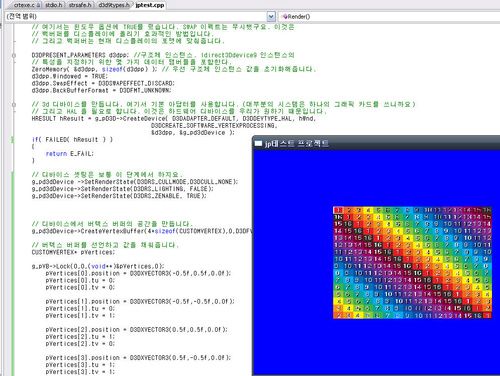Click the sizeof keyword in ZeroMemory line
The height and width of the screenshot is (376, 500).
(x=112, y=69)
